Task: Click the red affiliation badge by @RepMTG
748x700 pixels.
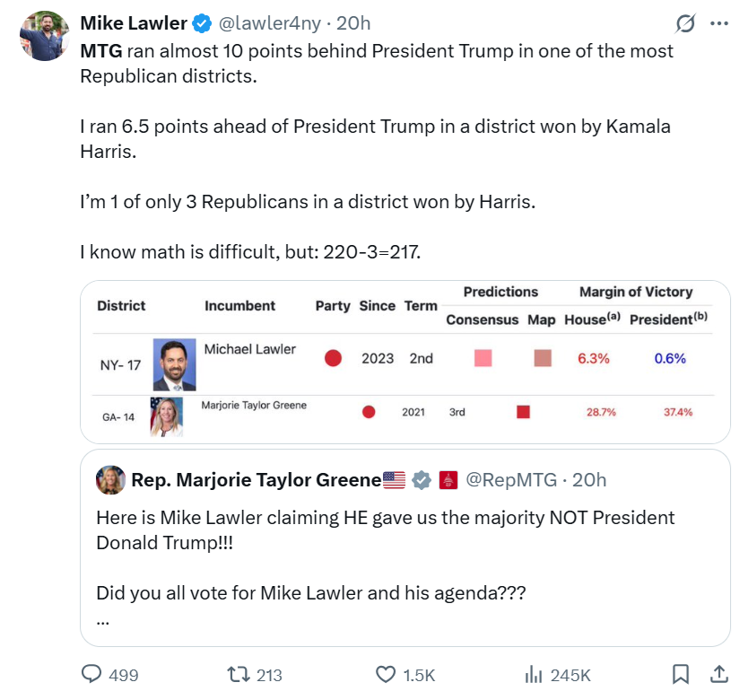Action: click(x=449, y=480)
